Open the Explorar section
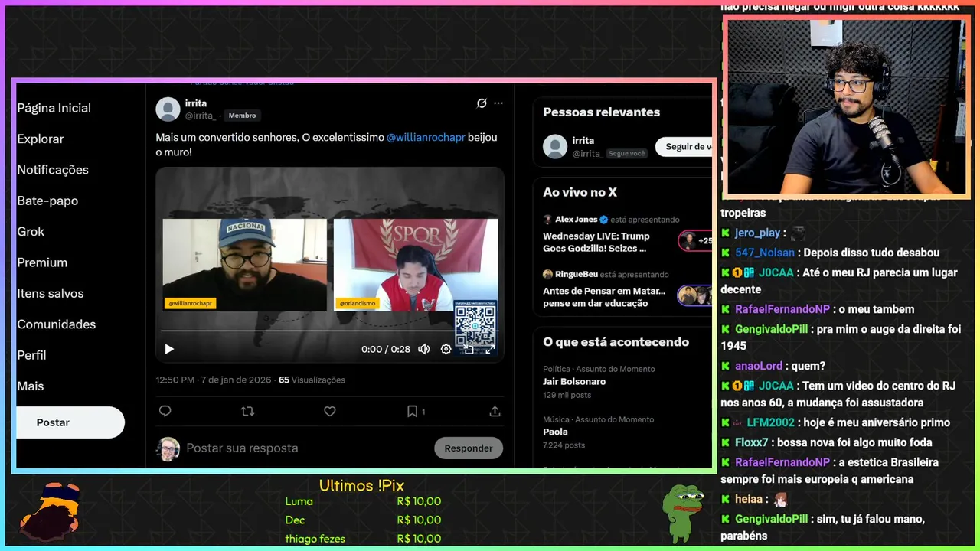The height and width of the screenshot is (551, 980). click(41, 139)
